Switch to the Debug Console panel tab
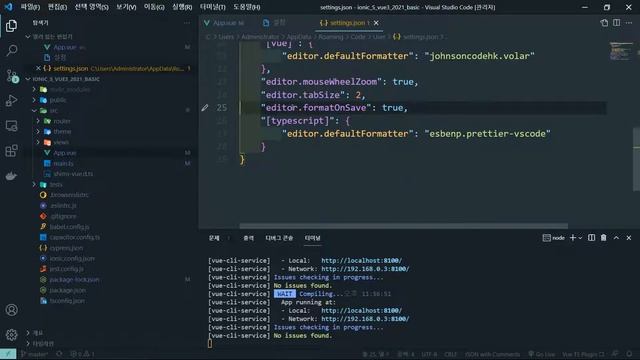Screen dimensions: 640x360 pyautogui.click(x=279, y=238)
